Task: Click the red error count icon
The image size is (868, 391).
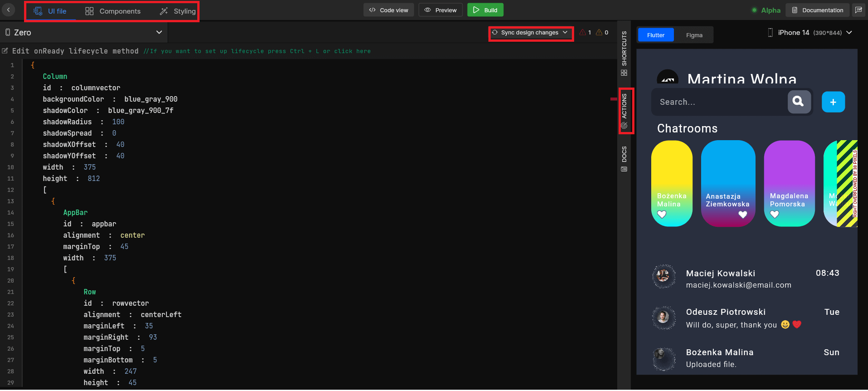Action: pos(583,32)
